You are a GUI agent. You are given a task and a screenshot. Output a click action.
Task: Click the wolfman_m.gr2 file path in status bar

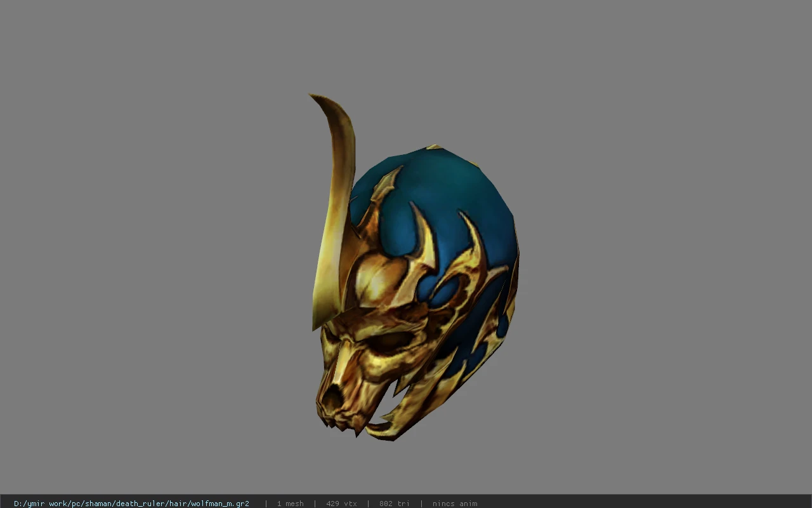(x=131, y=504)
